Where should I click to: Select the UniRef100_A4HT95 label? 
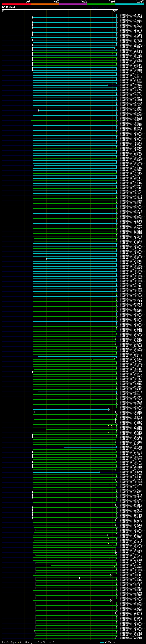(x=131, y=543)
